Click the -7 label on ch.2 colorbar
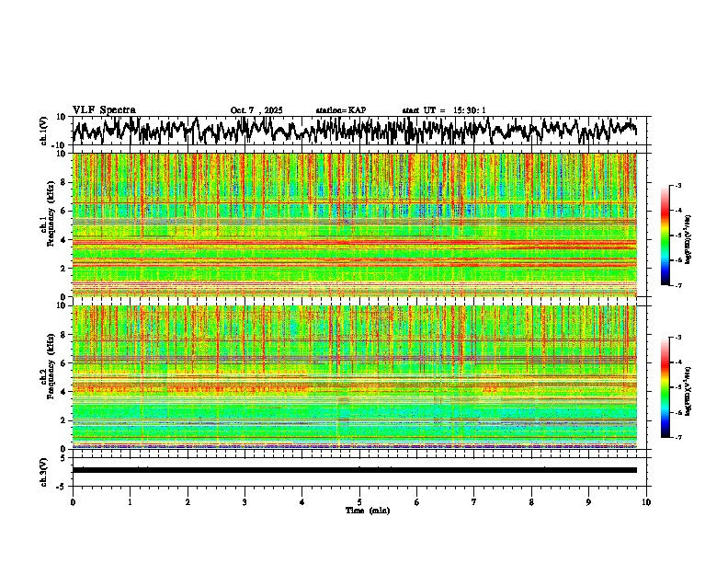Screen dimensions: 728x563 [x=678, y=437]
